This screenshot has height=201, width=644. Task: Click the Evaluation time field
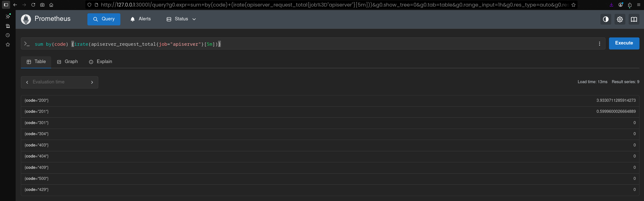[x=59, y=82]
